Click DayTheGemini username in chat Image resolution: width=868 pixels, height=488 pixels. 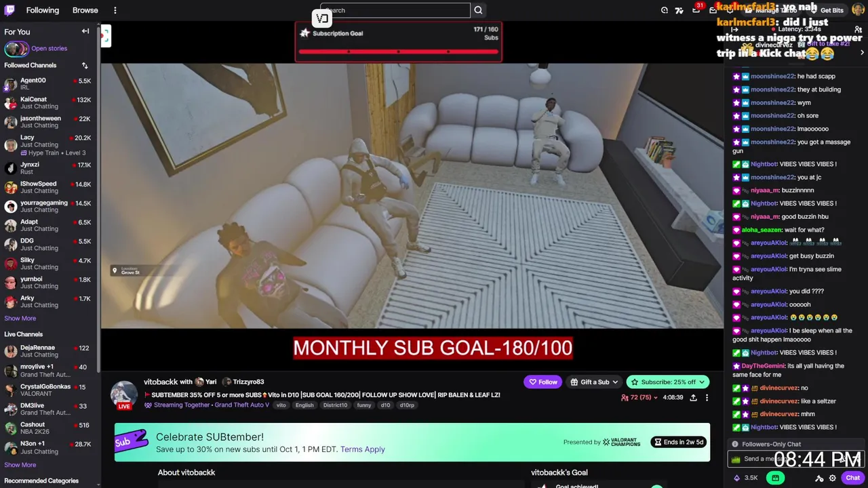tap(764, 366)
